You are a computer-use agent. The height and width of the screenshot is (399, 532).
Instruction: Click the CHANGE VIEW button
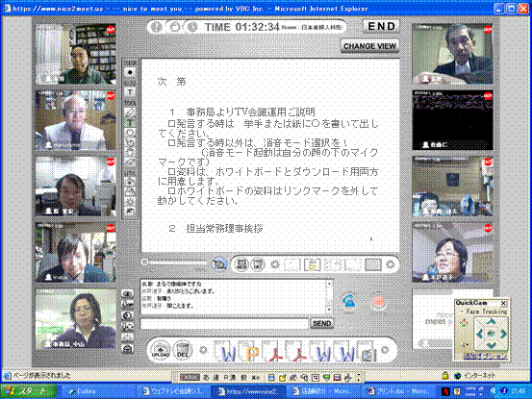(369, 46)
